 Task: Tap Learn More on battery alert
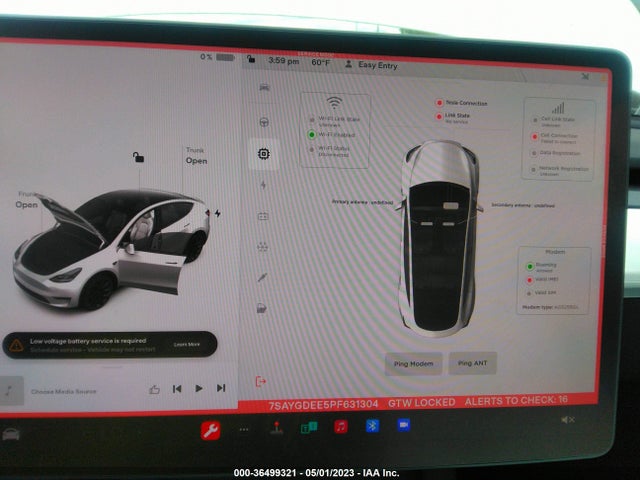(187, 344)
